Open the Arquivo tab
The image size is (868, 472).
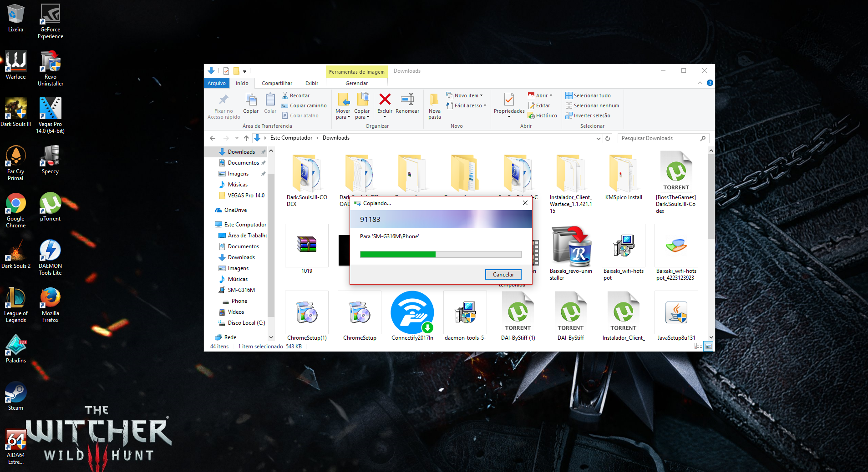[217, 83]
